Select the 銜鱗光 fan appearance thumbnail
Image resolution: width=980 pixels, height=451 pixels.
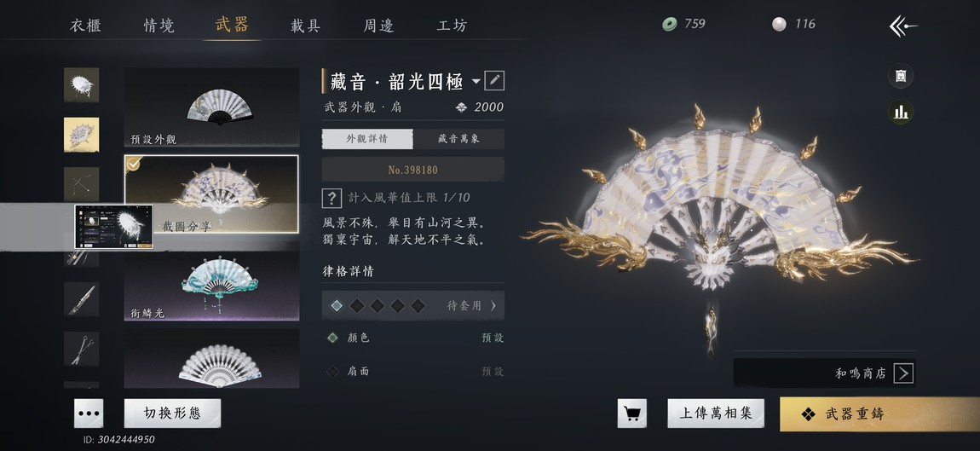pyautogui.click(x=211, y=286)
